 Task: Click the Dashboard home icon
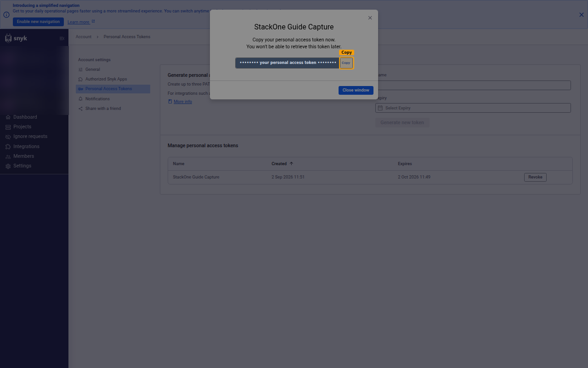[8, 117]
